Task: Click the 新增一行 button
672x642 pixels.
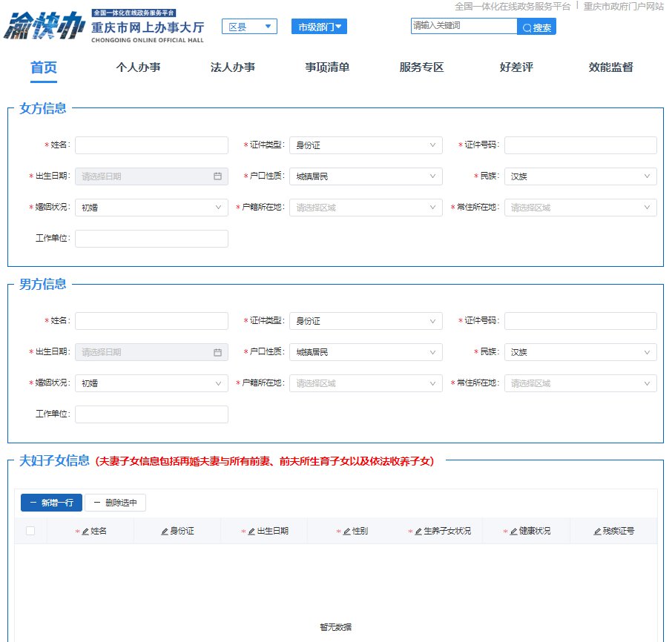Action: pyautogui.click(x=51, y=503)
